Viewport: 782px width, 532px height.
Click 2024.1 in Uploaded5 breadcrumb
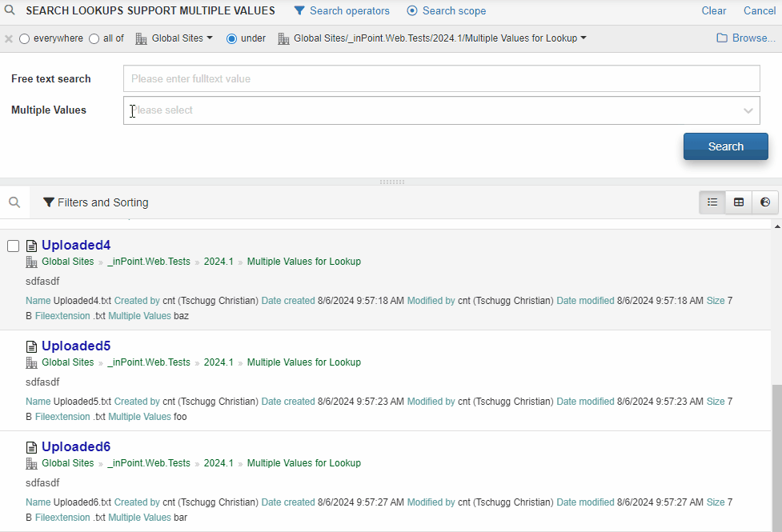pos(219,362)
